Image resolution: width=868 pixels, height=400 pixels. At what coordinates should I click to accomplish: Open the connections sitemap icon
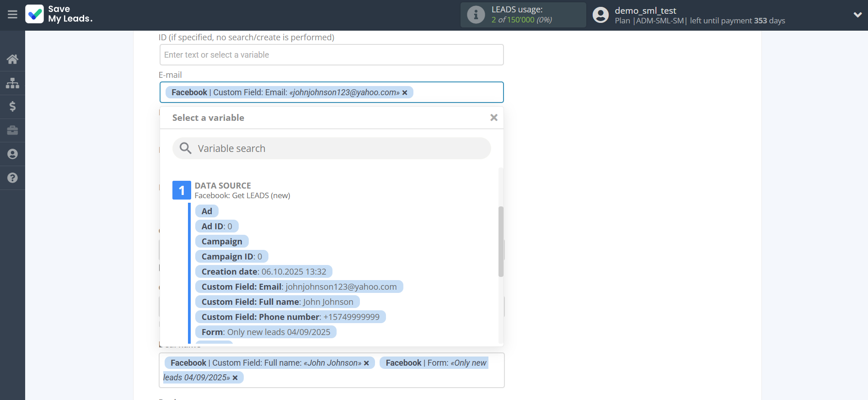pyautogui.click(x=12, y=83)
